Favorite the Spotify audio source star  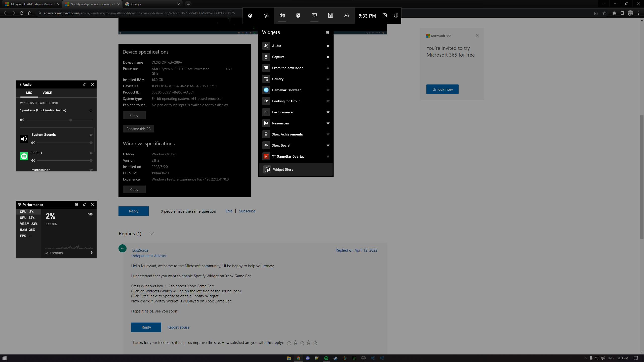(x=91, y=152)
